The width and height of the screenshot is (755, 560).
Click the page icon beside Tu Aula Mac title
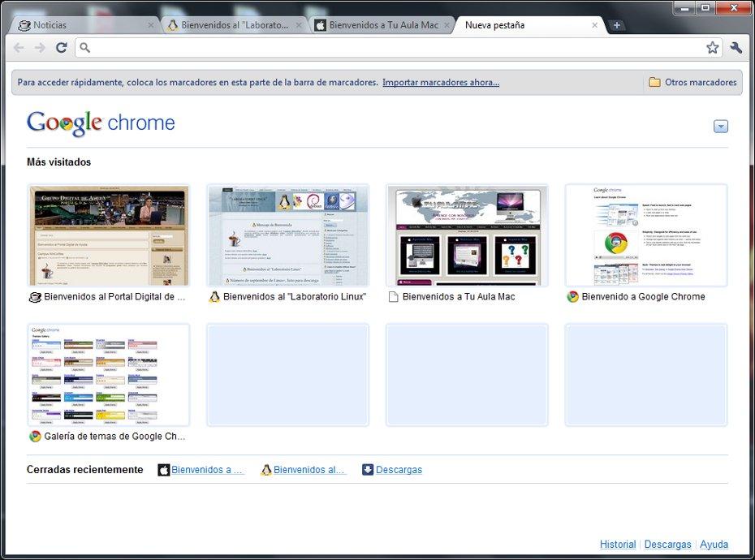pos(394,297)
